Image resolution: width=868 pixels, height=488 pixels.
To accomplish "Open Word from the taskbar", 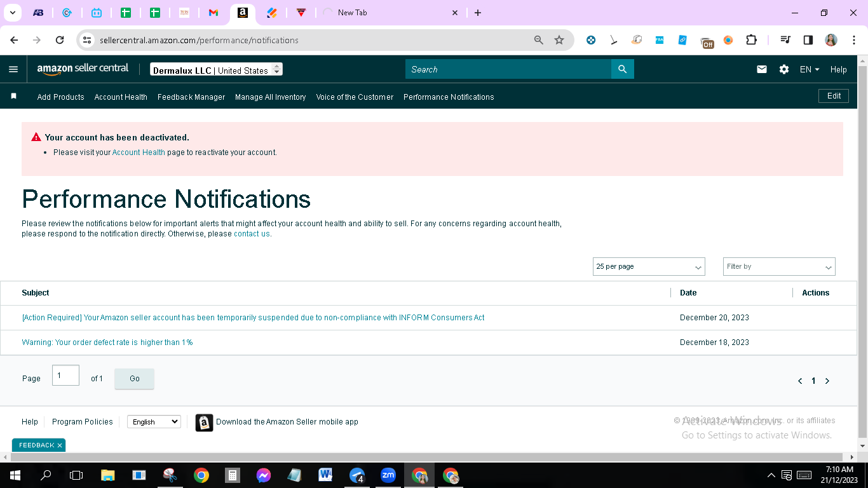I will [x=326, y=475].
